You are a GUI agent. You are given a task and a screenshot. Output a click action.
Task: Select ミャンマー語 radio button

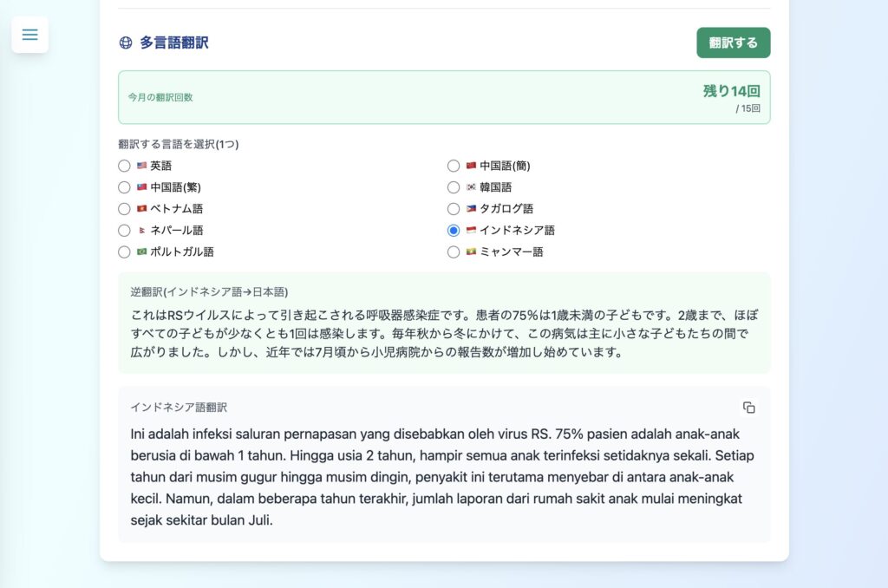tap(454, 252)
